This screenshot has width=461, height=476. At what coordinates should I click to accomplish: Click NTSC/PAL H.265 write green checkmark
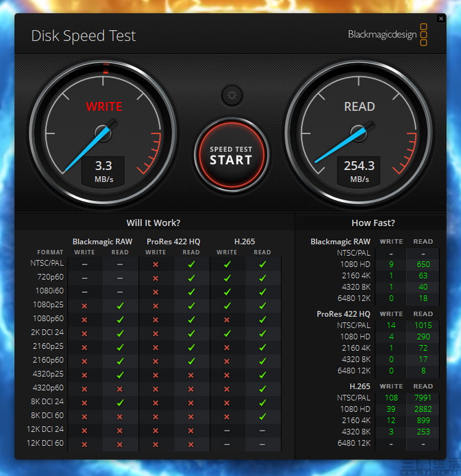(x=227, y=265)
